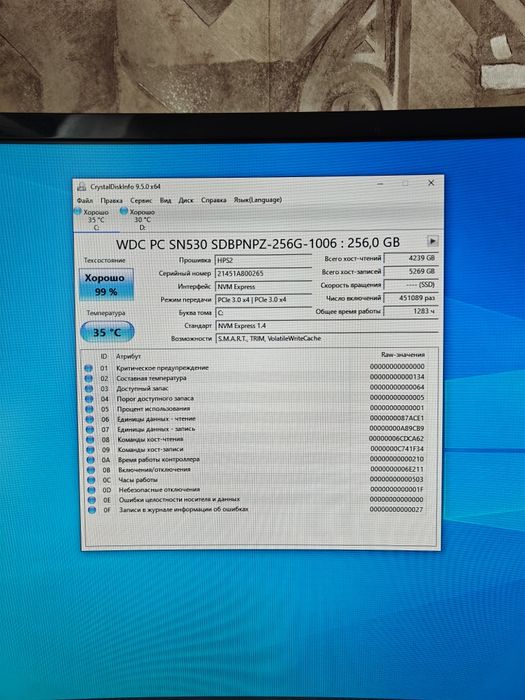Close the CrystalDiskInfo window

[x=431, y=183]
